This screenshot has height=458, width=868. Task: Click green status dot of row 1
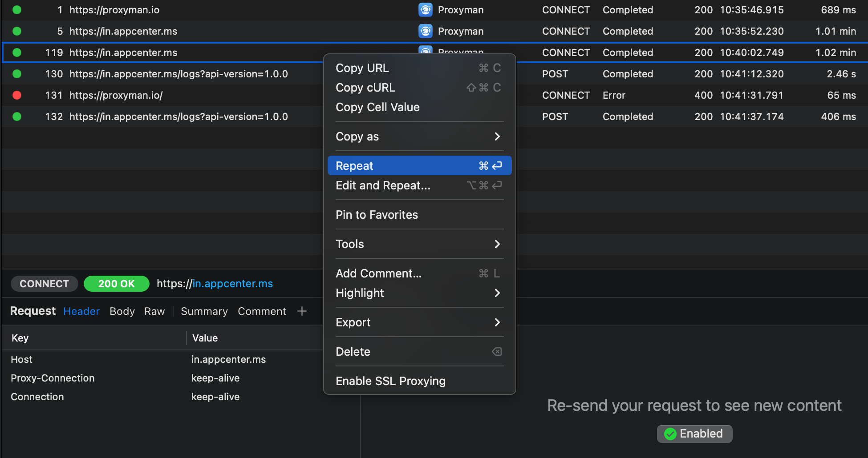tap(17, 10)
